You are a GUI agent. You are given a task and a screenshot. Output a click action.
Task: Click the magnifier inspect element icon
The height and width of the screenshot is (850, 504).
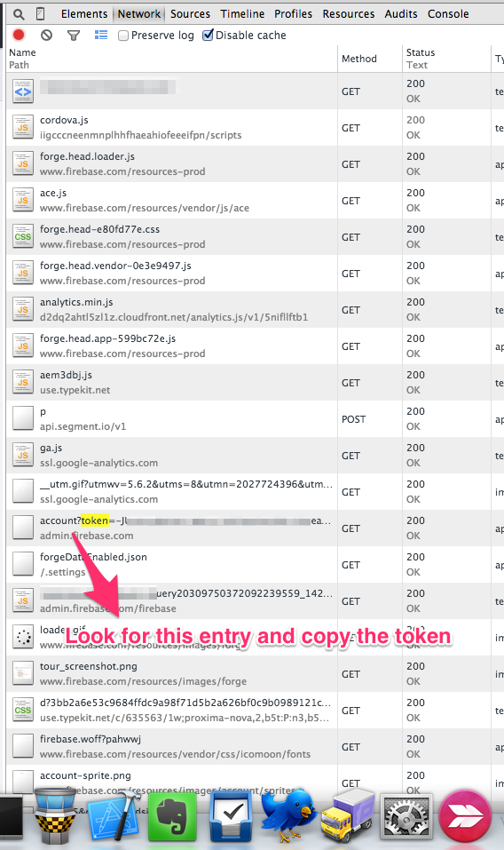coord(19,14)
